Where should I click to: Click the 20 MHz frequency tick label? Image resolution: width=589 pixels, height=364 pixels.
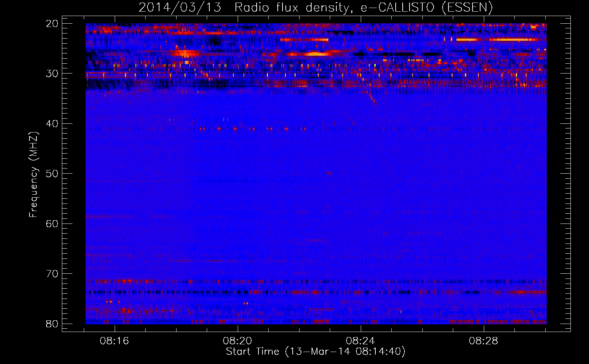point(52,24)
